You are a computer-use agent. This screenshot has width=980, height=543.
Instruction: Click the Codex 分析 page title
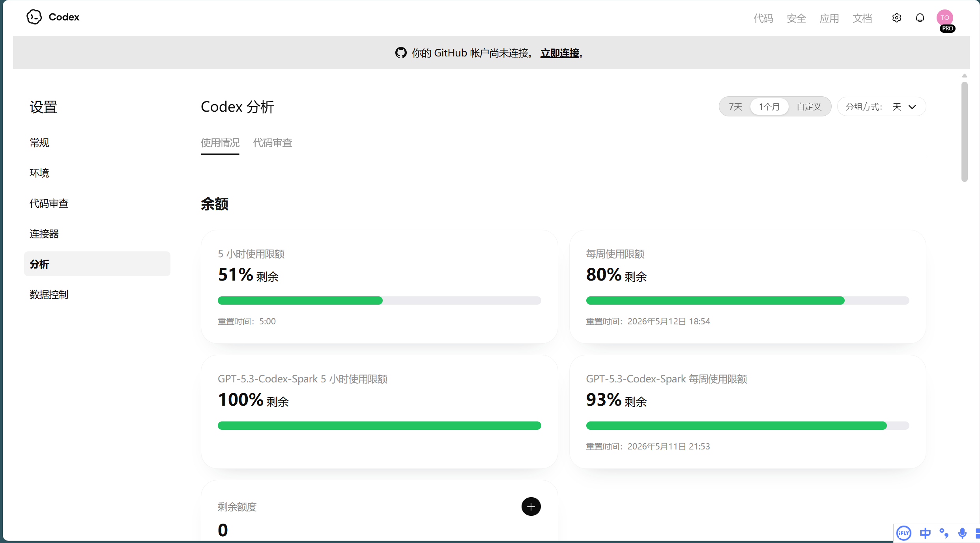(x=238, y=107)
